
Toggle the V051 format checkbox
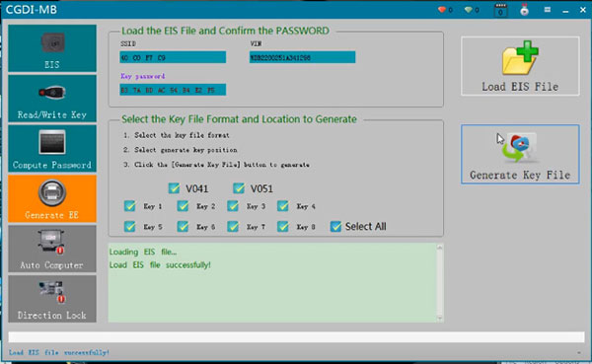coord(239,188)
